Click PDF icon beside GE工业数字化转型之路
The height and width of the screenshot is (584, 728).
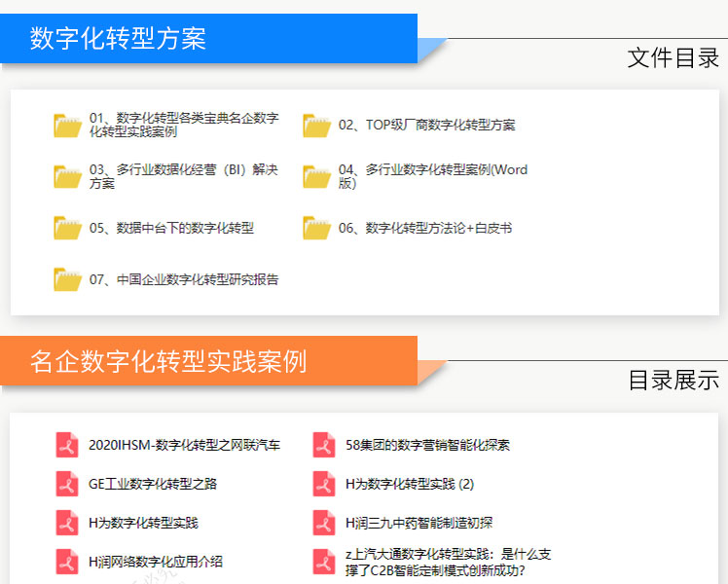coord(67,484)
